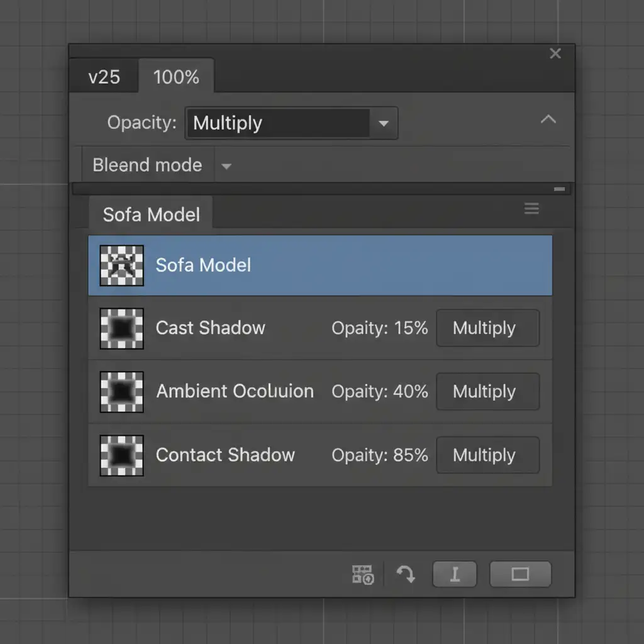The height and width of the screenshot is (644, 644).
Task: Click the Sofa Model layer thumbnail
Action: click(x=122, y=265)
